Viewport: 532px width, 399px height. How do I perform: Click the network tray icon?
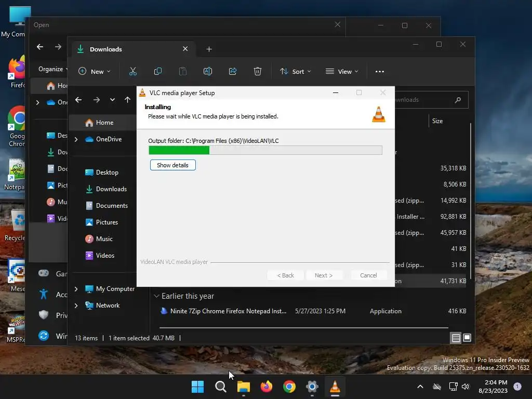[x=453, y=387]
